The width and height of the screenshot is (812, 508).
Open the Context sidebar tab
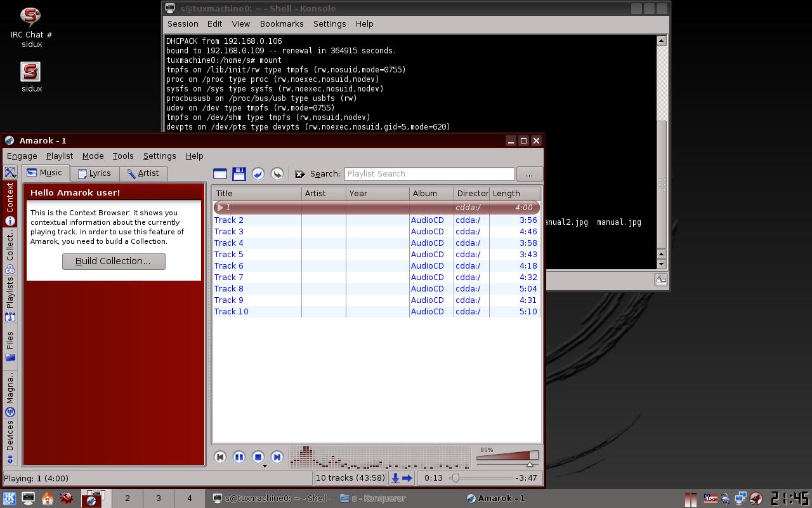tap(10, 204)
